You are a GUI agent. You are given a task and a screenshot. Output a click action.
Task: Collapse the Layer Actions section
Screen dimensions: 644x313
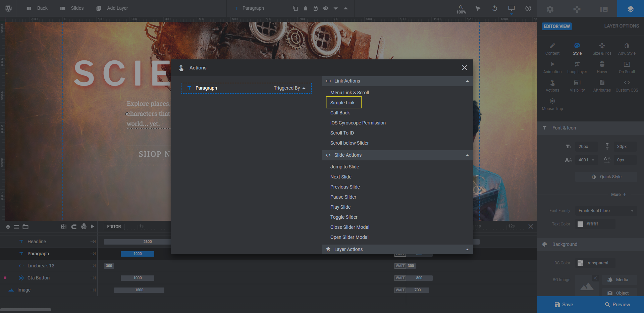(467, 250)
